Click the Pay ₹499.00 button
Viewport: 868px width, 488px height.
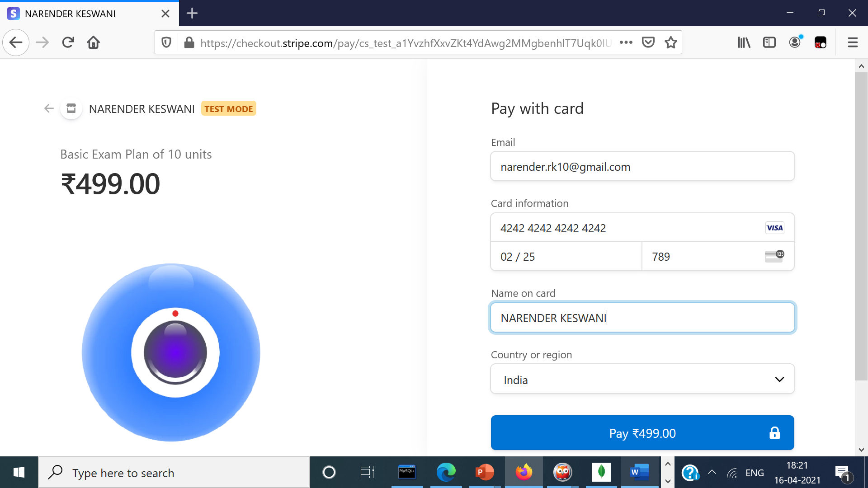pos(642,433)
